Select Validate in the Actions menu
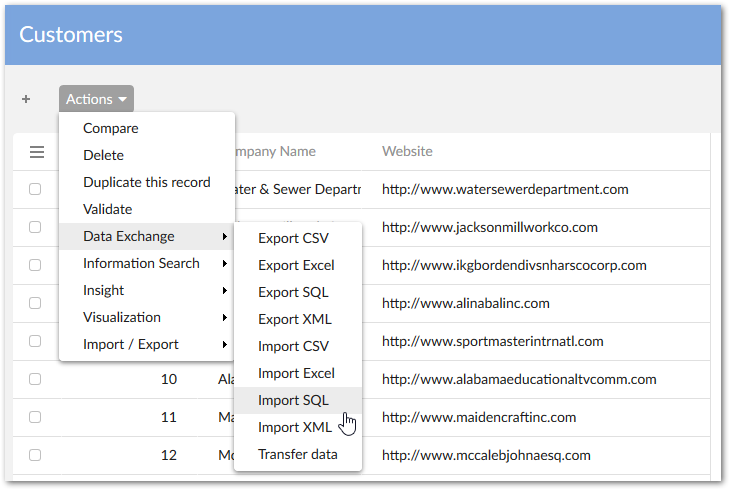 point(147,209)
